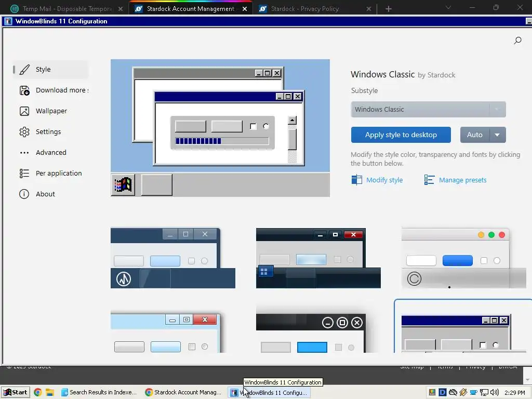The width and height of the screenshot is (532, 399).
Task: Open the Modify style link
Action: (377, 180)
